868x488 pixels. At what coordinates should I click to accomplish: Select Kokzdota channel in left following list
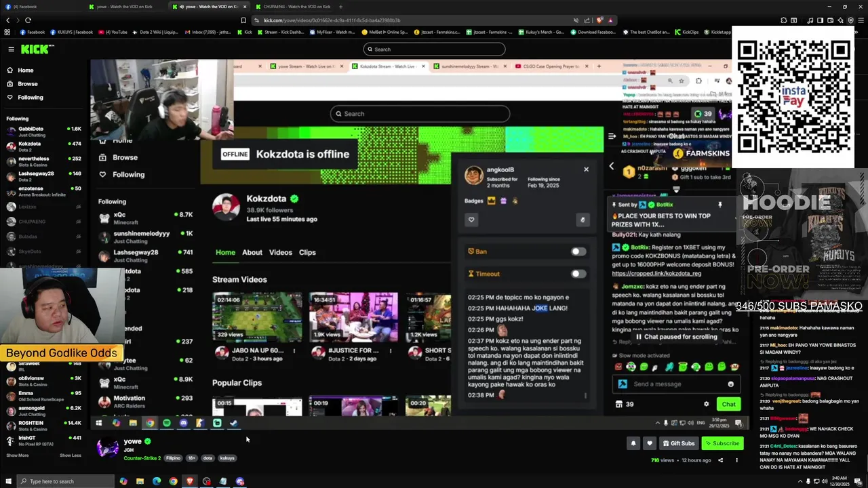click(43, 146)
